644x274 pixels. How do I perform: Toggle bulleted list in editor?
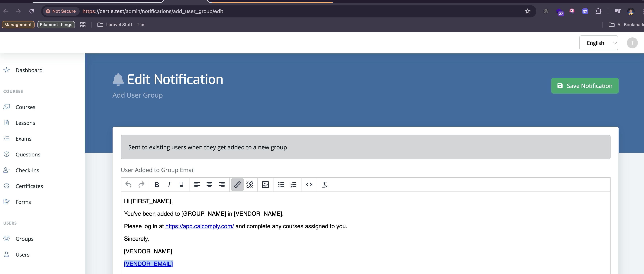click(281, 185)
